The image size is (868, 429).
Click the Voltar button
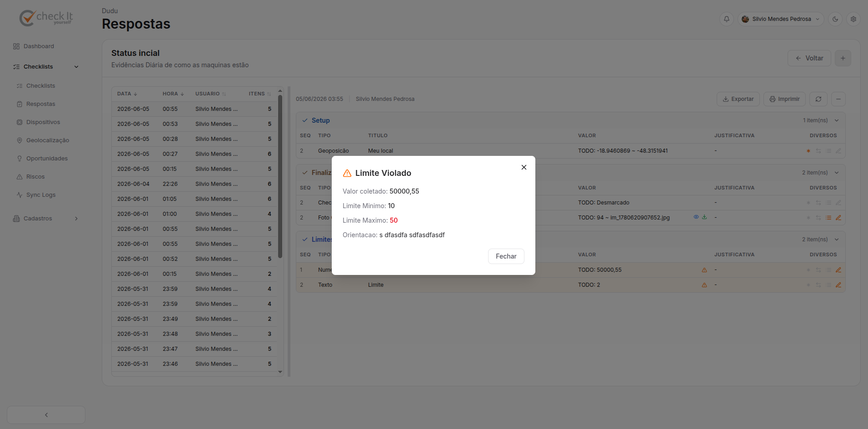[809, 58]
